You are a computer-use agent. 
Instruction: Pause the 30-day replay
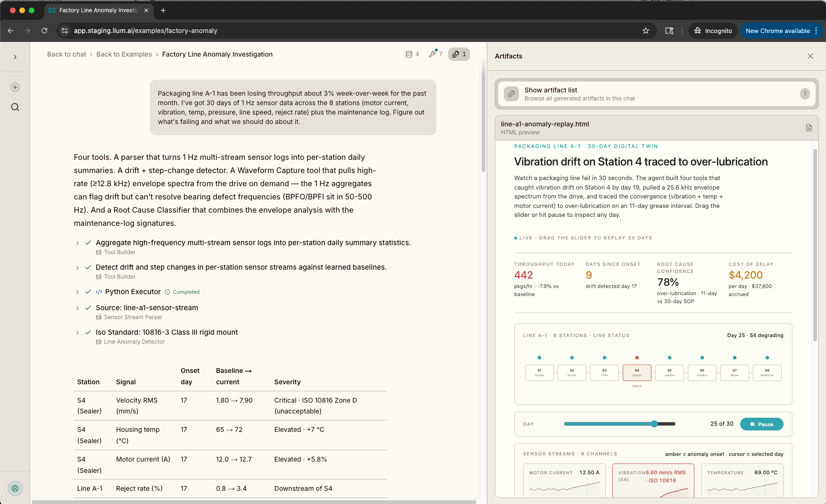(761, 424)
